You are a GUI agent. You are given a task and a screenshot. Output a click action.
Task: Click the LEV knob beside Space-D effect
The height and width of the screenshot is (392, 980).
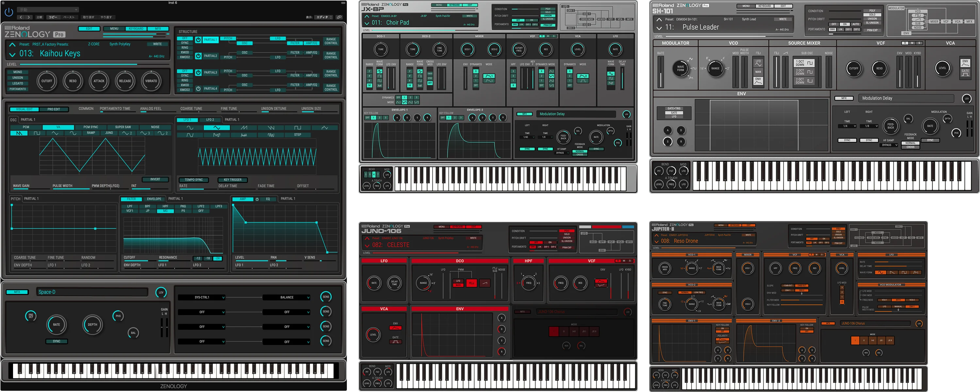pyautogui.click(x=161, y=292)
